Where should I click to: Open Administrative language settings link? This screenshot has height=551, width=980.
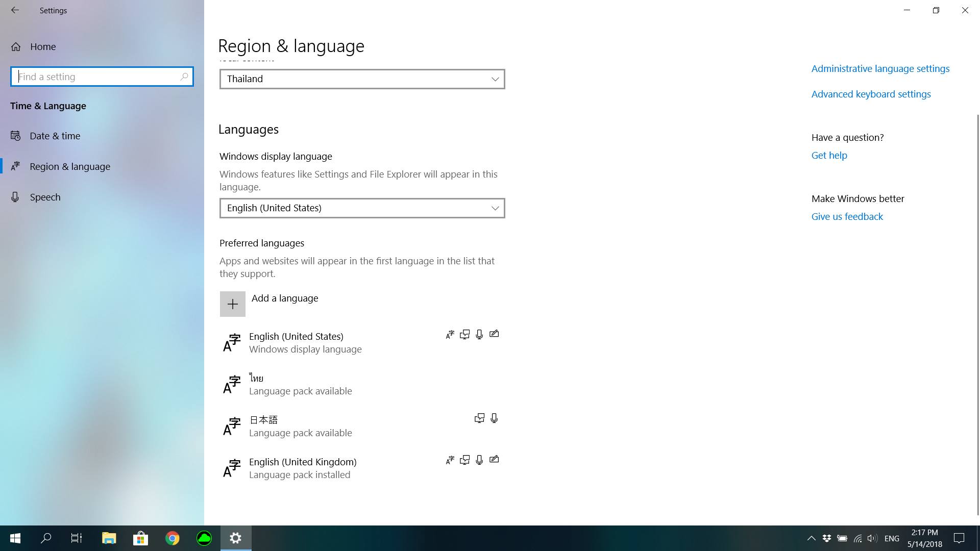coord(880,68)
